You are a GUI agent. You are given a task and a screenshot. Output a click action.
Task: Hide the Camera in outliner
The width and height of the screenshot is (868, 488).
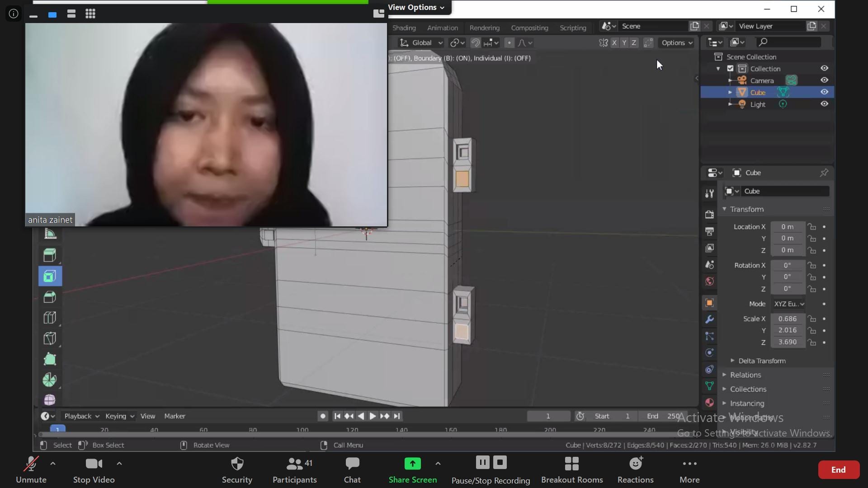pyautogui.click(x=824, y=80)
